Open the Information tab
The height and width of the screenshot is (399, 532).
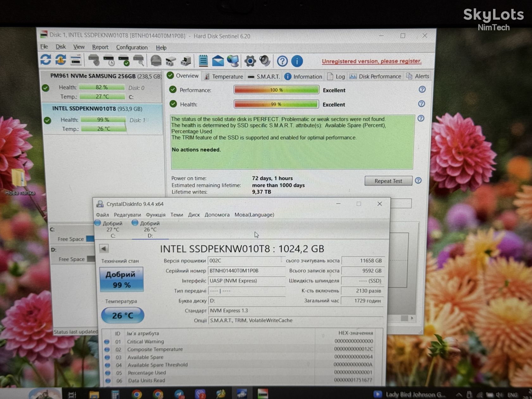[x=303, y=76]
